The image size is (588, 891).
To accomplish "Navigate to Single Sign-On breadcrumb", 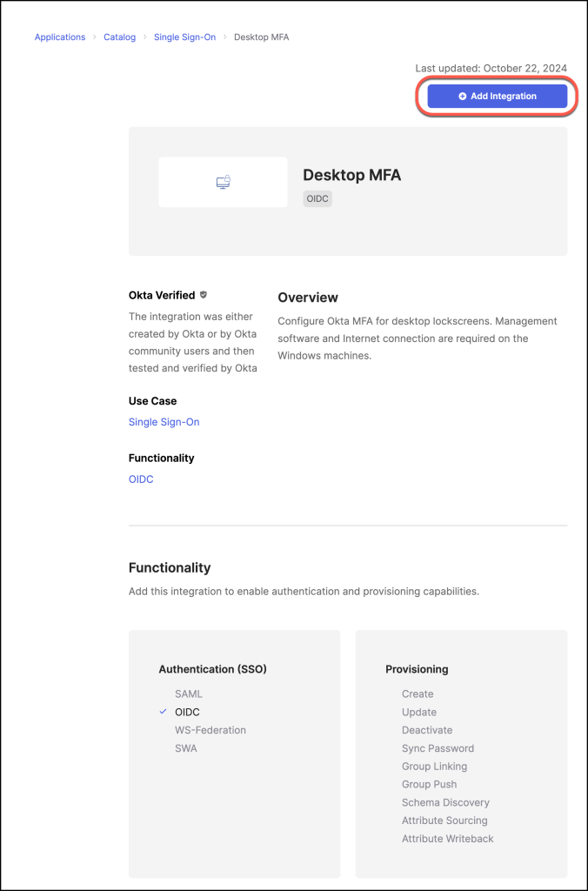I will coord(184,37).
